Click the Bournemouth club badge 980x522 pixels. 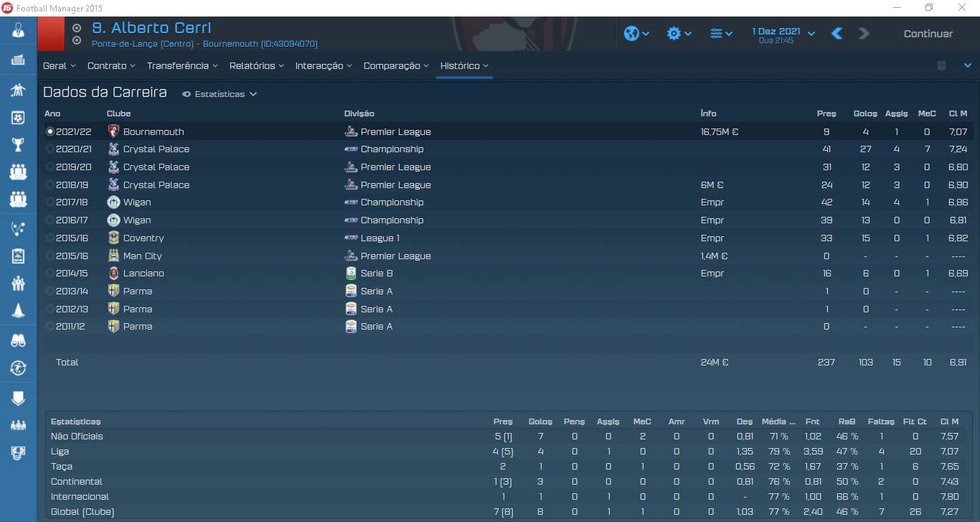[x=113, y=131]
